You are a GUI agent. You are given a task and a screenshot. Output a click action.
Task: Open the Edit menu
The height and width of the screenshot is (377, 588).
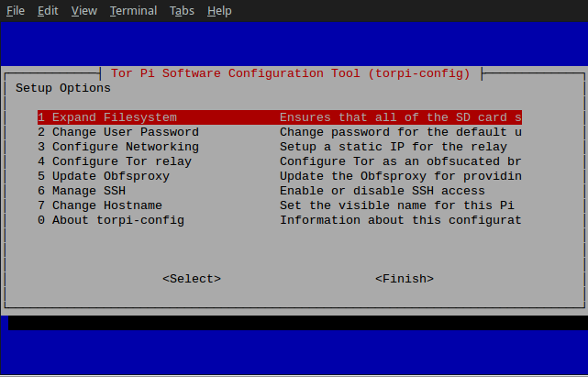pyautogui.click(x=48, y=10)
